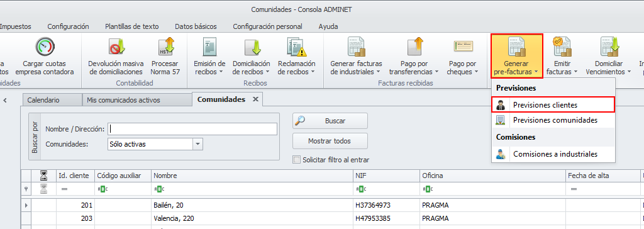
Task: Expand Domiciliación de recibos dropdown arrow
Action: (x=267, y=72)
